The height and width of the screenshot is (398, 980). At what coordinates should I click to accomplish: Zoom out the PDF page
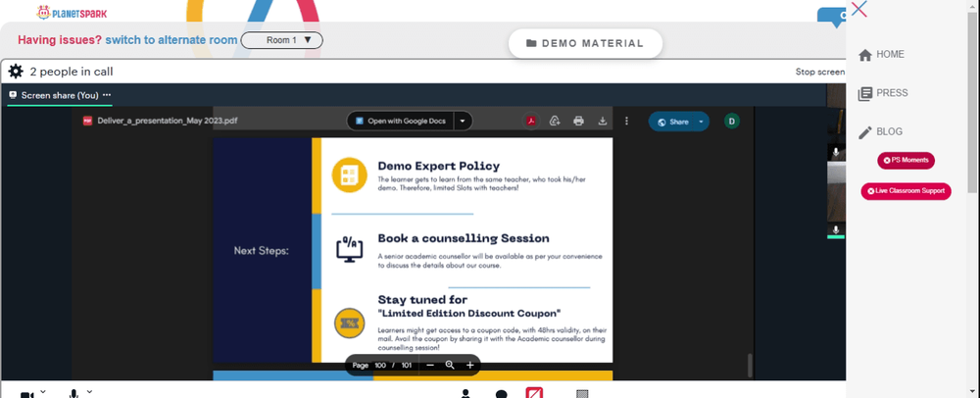point(430,365)
